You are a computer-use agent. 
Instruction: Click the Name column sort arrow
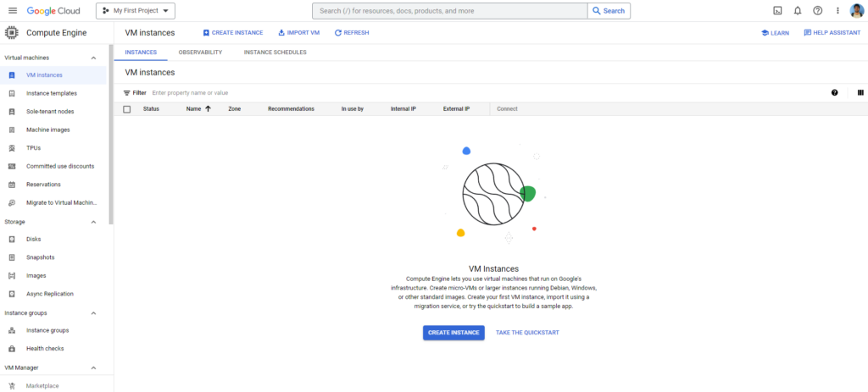(x=209, y=109)
